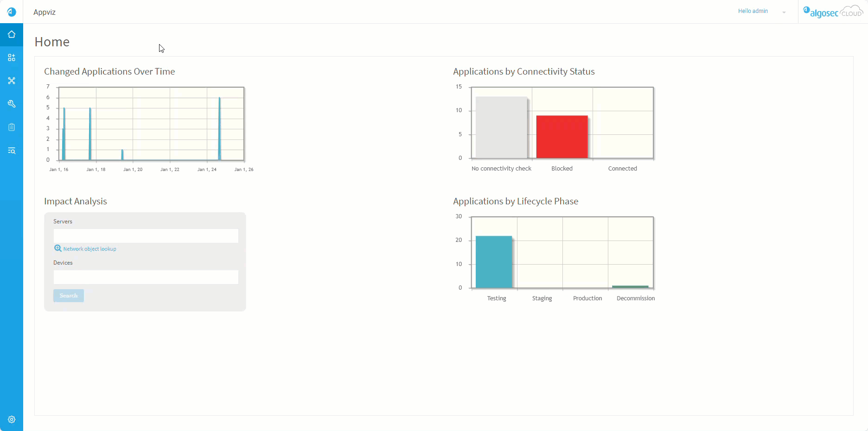Open the network topology icon in the sidebar
This screenshot has height=431, width=868.
(12, 81)
